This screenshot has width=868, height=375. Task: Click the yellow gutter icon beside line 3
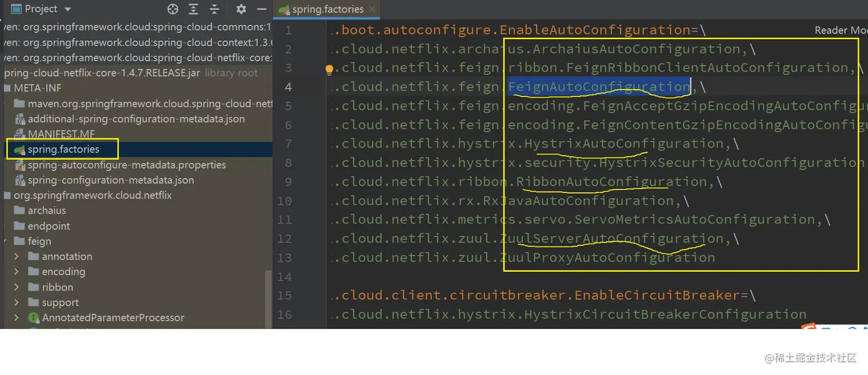(329, 69)
